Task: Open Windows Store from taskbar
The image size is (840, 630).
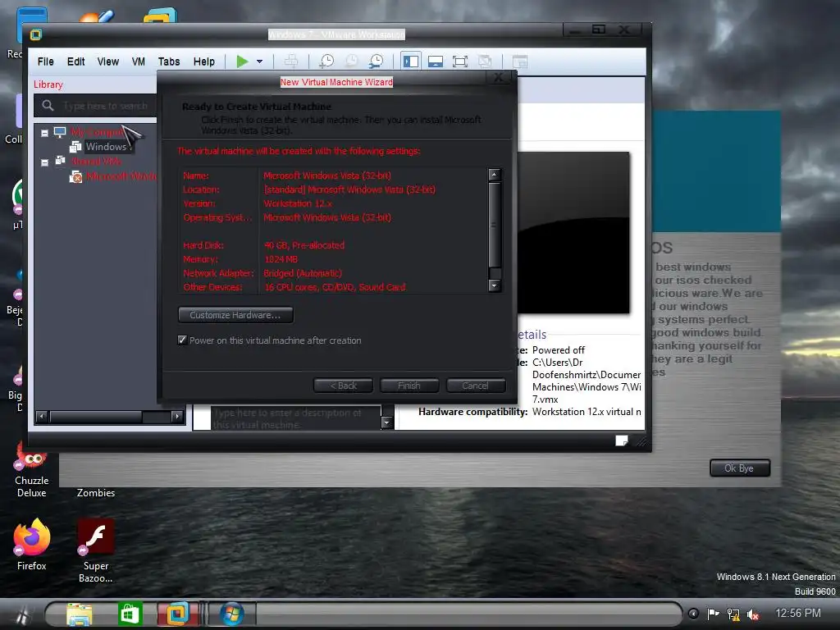Action: 130,614
